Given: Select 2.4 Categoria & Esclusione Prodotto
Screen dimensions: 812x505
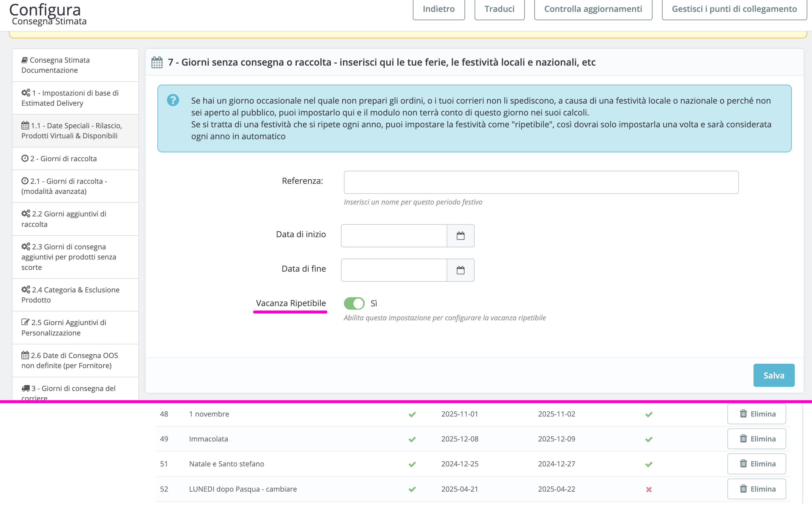Looking at the screenshot, I should click(x=75, y=295).
